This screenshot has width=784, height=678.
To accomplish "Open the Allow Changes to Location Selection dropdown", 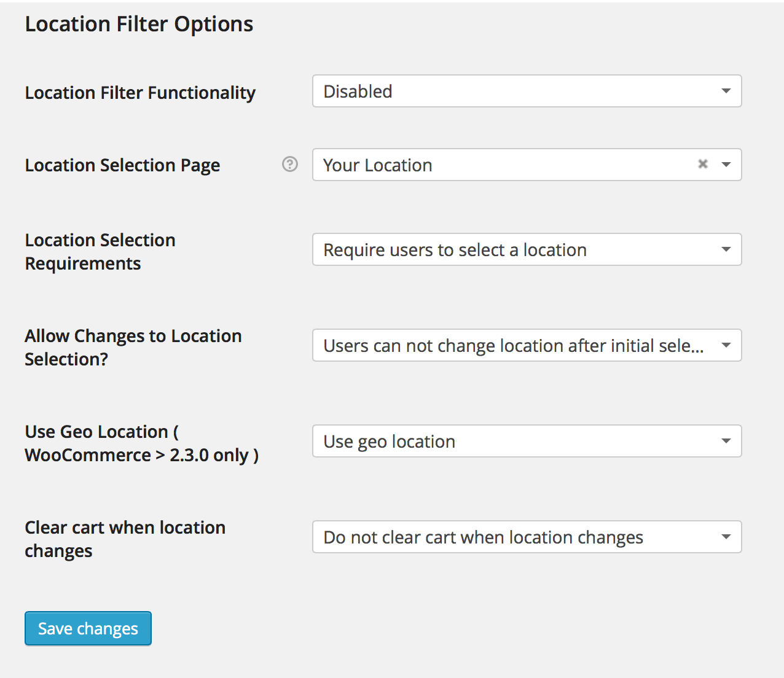I will pos(527,345).
